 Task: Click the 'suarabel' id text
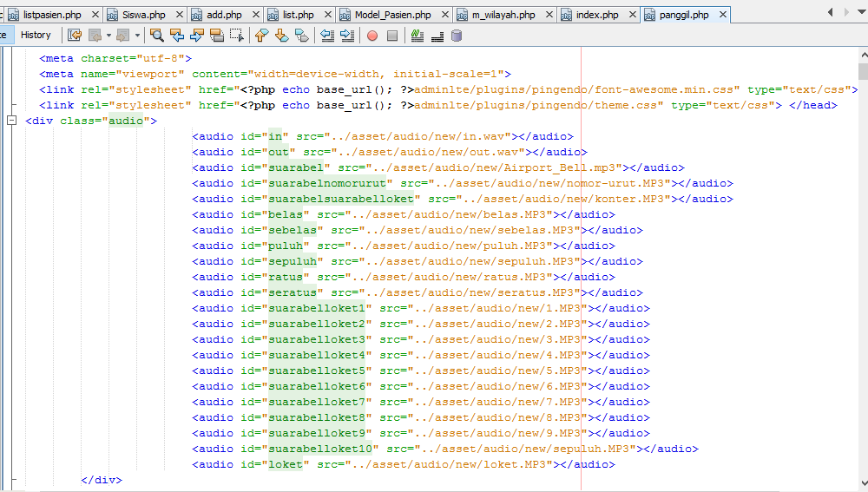point(296,167)
